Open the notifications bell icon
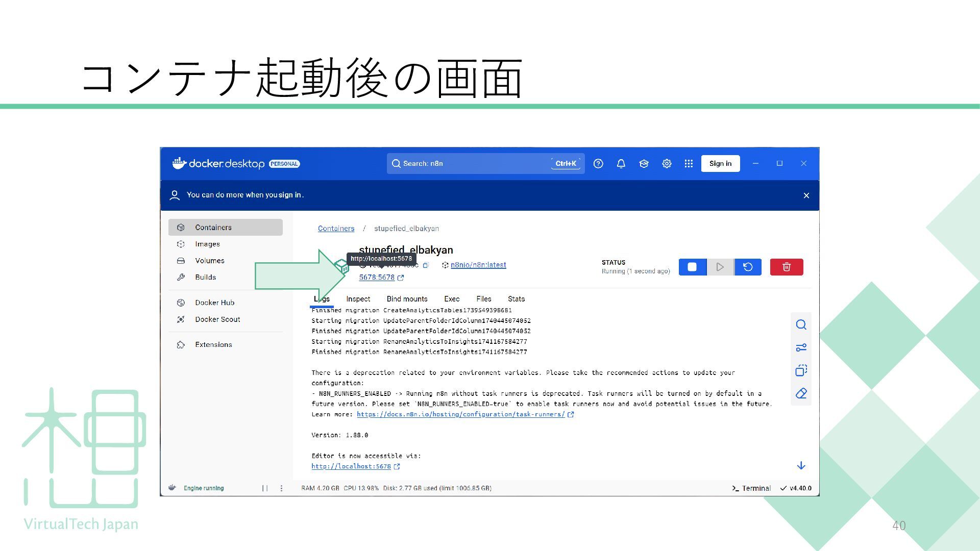 (x=621, y=164)
